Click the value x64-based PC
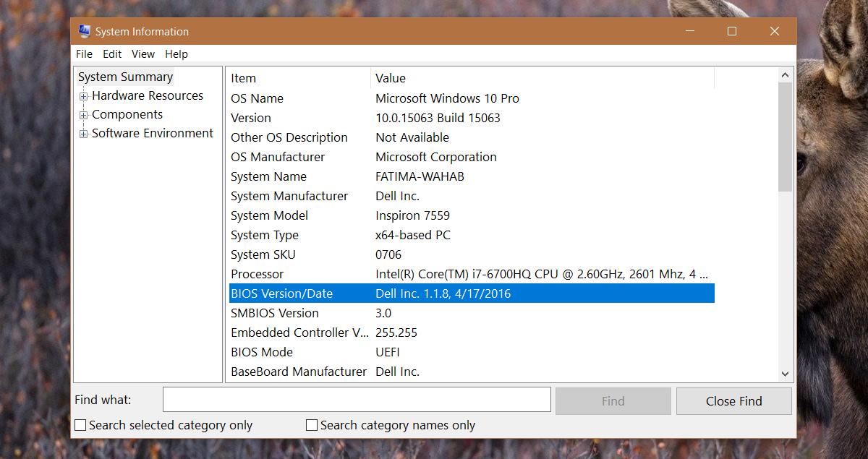Image resolution: width=868 pixels, height=459 pixels. pyautogui.click(x=413, y=235)
